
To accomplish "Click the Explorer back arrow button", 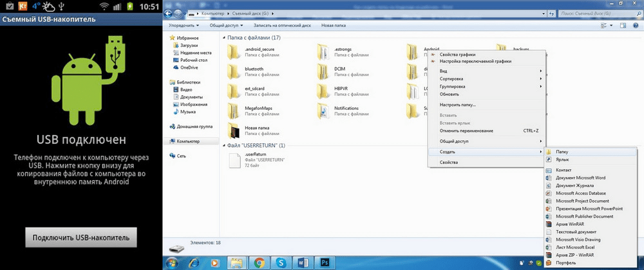I will click(169, 13).
